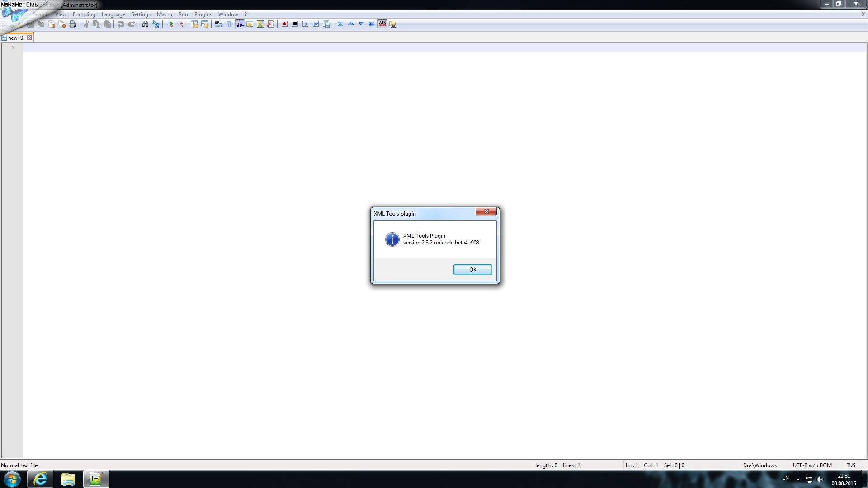This screenshot has width=868, height=488.
Task: Start macro recording with the red dot icon
Action: point(284,24)
